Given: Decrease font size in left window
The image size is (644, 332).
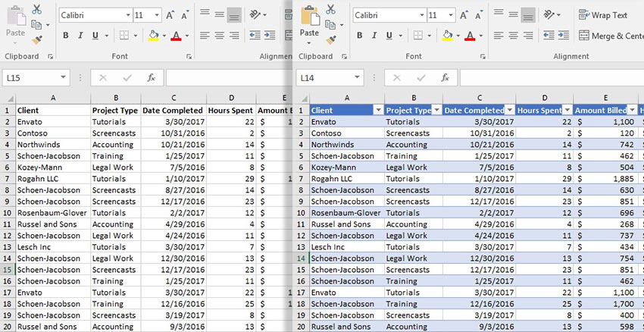Looking at the screenshot, I should [x=185, y=15].
